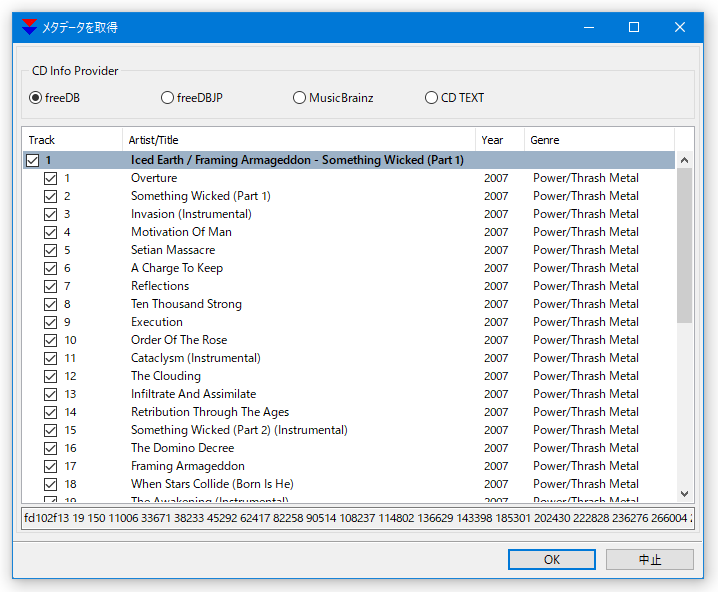The image size is (718, 592).
Task: Uncheck The Clouding track checkbox
Action: (50, 376)
